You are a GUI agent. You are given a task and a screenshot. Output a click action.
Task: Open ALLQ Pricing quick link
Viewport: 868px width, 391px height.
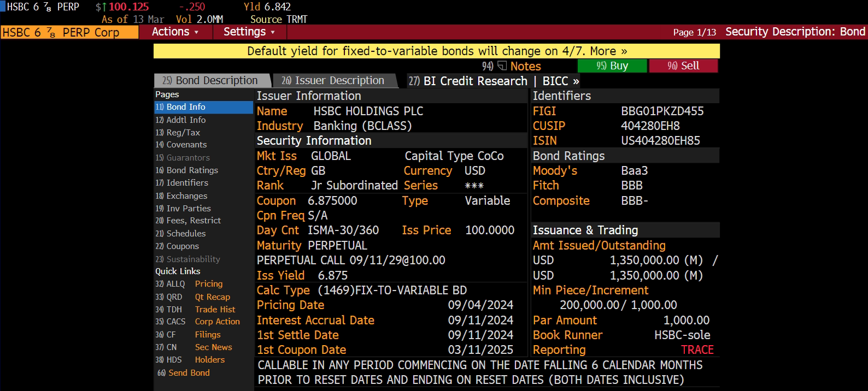pos(189,284)
